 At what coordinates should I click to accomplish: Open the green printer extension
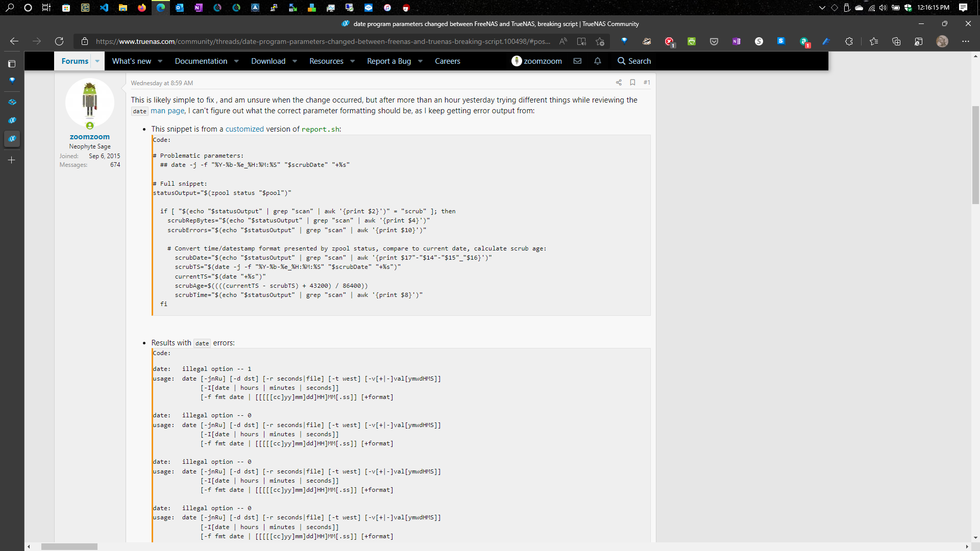tap(692, 41)
